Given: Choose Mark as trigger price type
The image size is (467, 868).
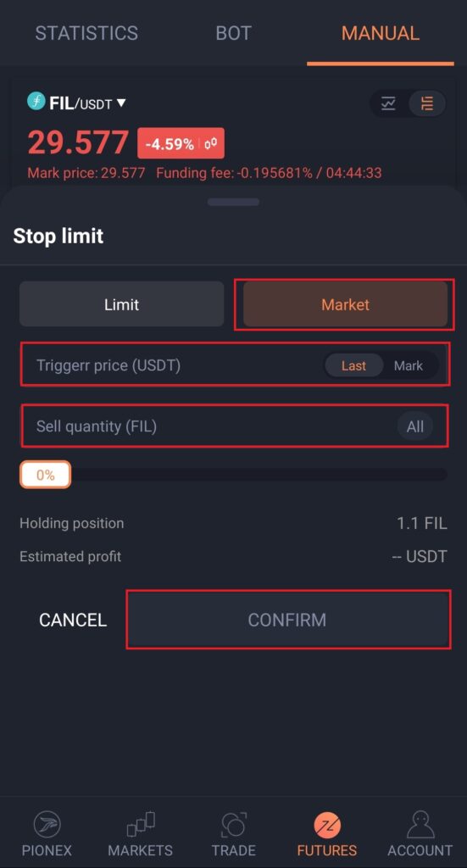Looking at the screenshot, I should [x=409, y=365].
